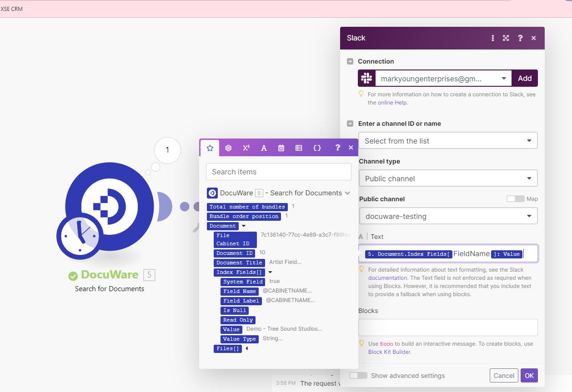Click the OK button

coord(529,376)
